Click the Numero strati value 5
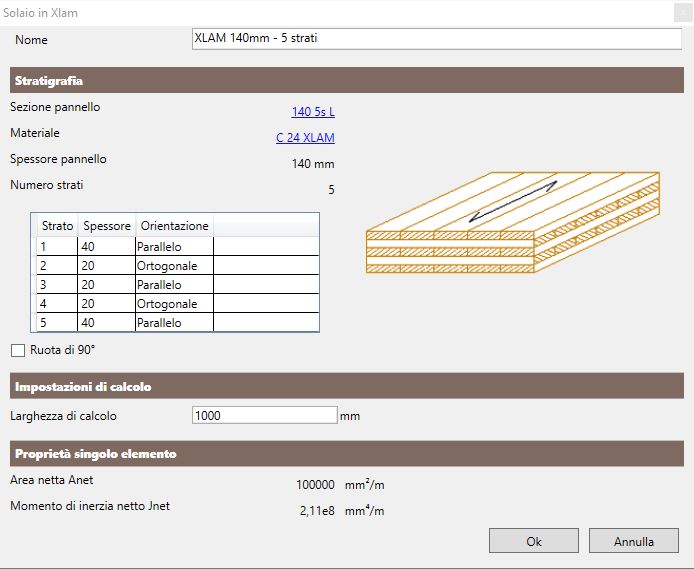 [331, 190]
